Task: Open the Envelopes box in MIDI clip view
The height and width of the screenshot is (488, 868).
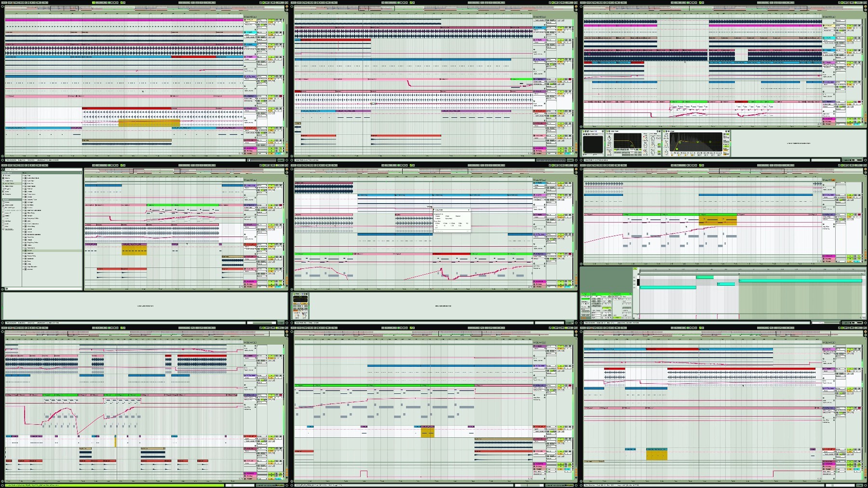Action: tap(622, 294)
